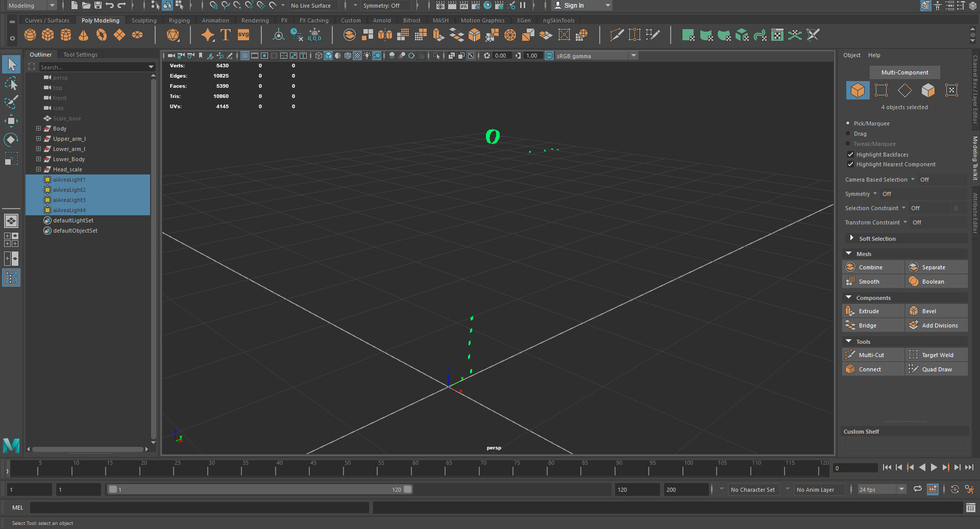The width and height of the screenshot is (980, 529).
Task: Click the SVG tool shelf icon
Action: [243, 35]
